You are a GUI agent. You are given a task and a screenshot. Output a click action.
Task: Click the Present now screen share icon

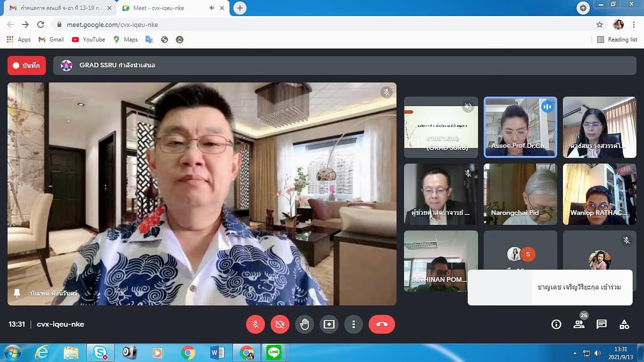coord(329,324)
